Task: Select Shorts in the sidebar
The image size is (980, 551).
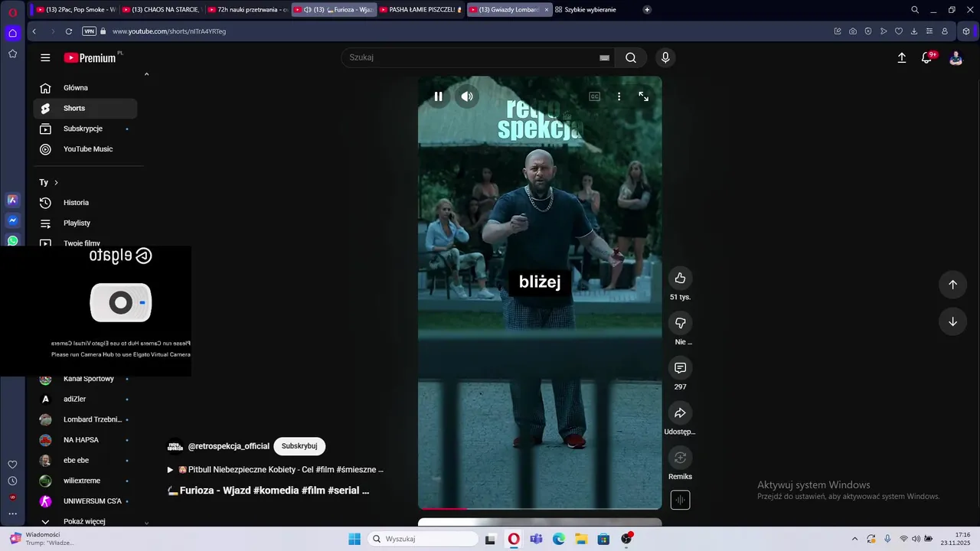Action: point(85,109)
